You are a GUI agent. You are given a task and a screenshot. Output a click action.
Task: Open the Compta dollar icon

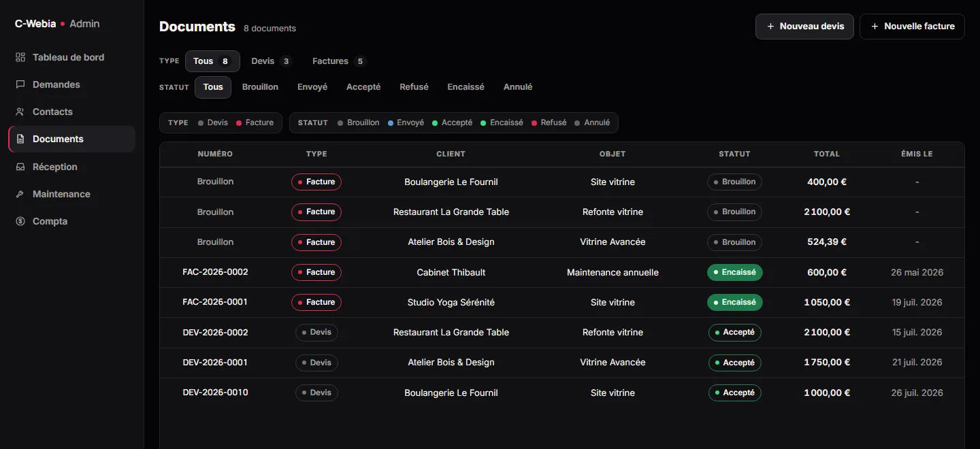pos(20,221)
